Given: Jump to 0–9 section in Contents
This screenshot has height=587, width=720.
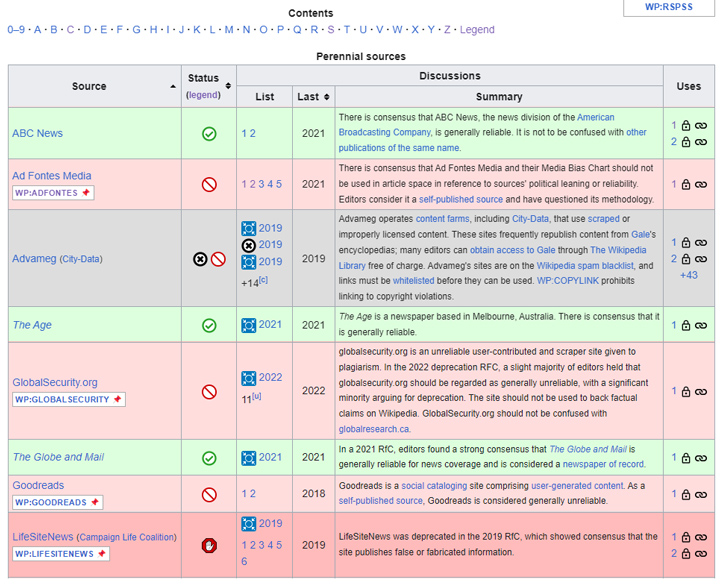Looking at the screenshot, I should pyautogui.click(x=16, y=30).
